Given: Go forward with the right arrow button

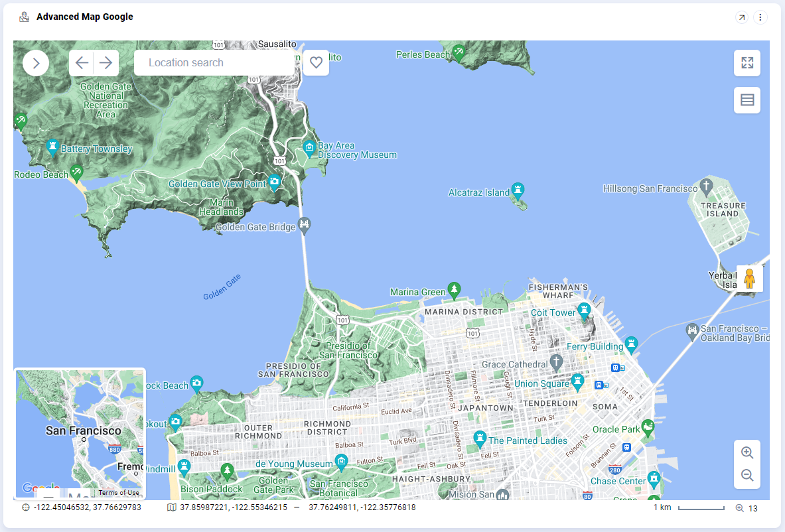Looking at the screenshot, I should pos(106,63).
